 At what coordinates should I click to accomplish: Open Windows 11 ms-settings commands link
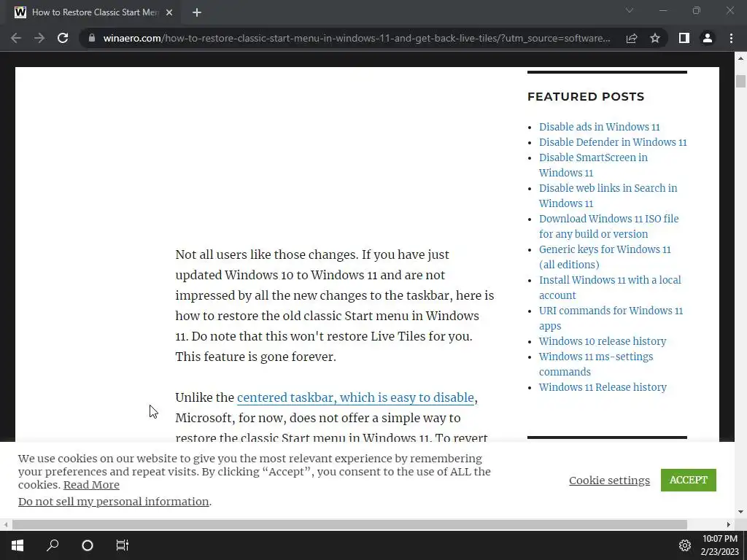[596, 365]
